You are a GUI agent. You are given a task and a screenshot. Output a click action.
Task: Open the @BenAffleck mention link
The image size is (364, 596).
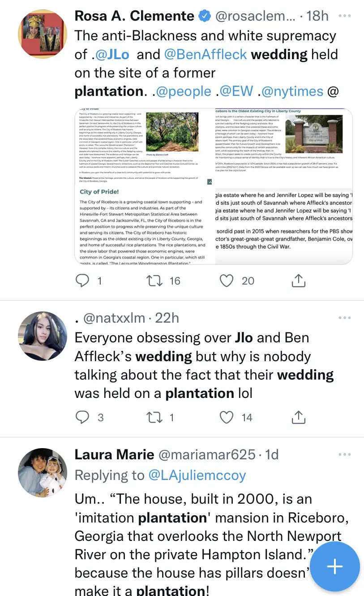pyautogui.click(x=206, y=55)
